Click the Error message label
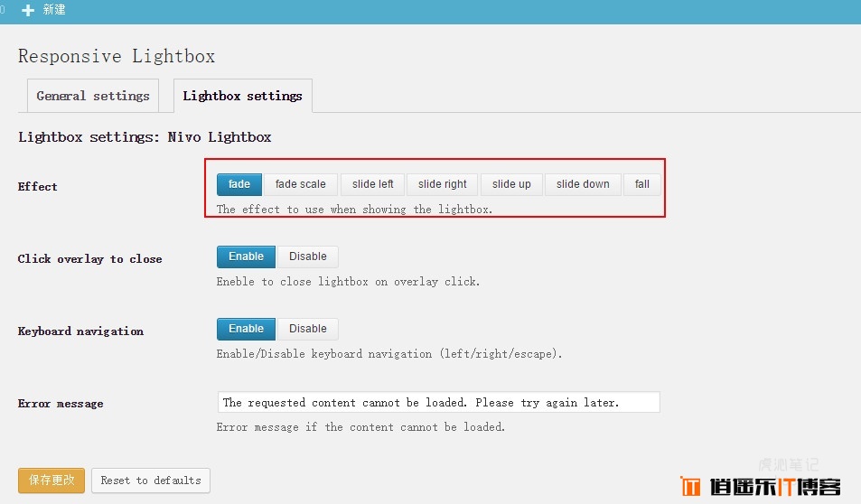This screenshot has height=504, width=861. point(61,404)
